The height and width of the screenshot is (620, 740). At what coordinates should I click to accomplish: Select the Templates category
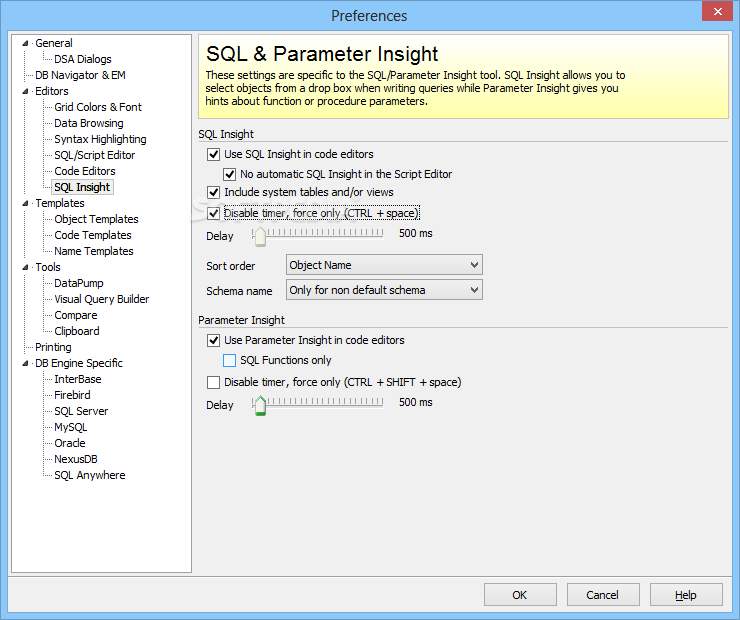tap(59, 203)
